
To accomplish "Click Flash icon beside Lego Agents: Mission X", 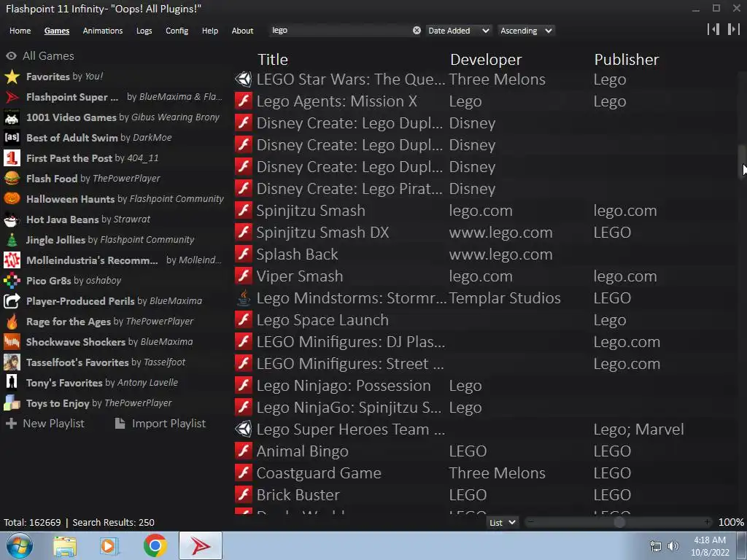I will click(x=244, y=101).
